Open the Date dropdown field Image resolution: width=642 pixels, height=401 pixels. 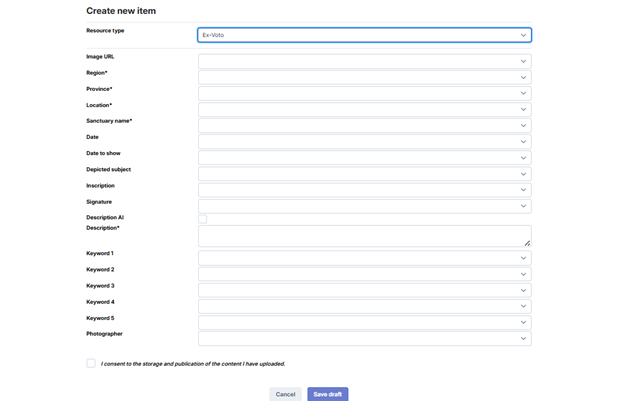pos(364,141)
